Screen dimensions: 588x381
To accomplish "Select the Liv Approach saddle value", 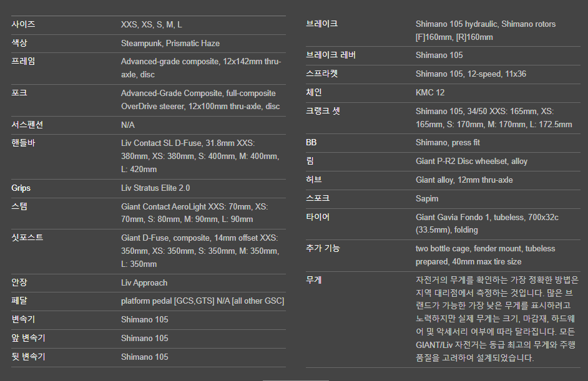I will tap(144, 282).
